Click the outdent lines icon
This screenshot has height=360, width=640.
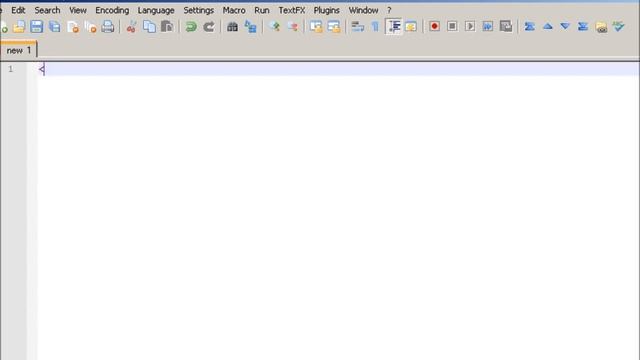tap(529, 27)
